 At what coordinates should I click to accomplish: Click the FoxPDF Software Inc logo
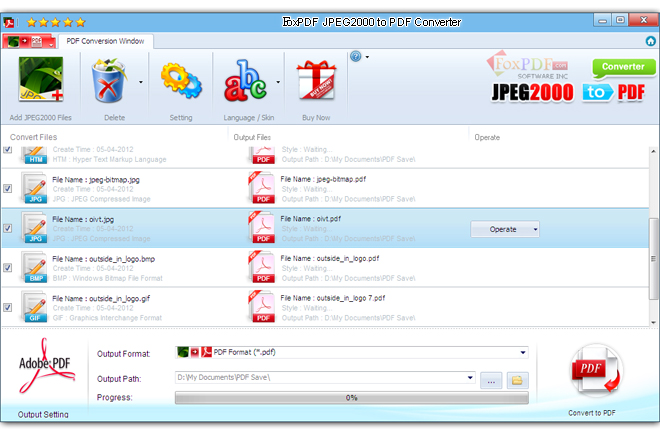pos(528,65)
